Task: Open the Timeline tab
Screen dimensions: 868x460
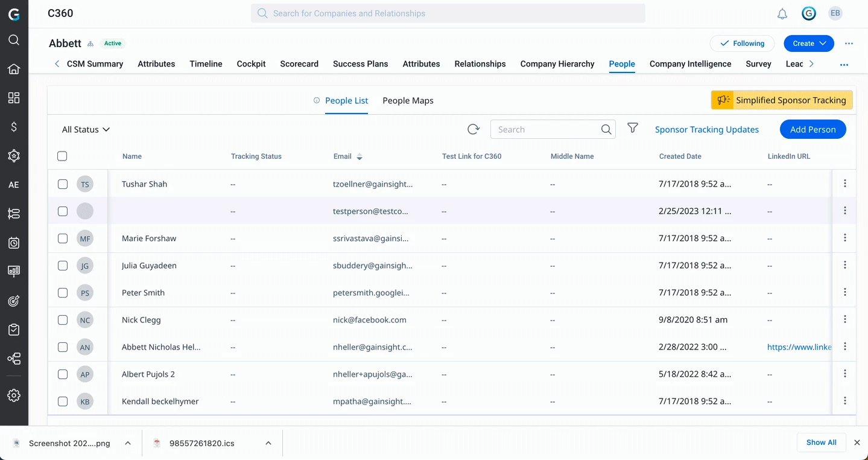Action: [x=206, y=64]
